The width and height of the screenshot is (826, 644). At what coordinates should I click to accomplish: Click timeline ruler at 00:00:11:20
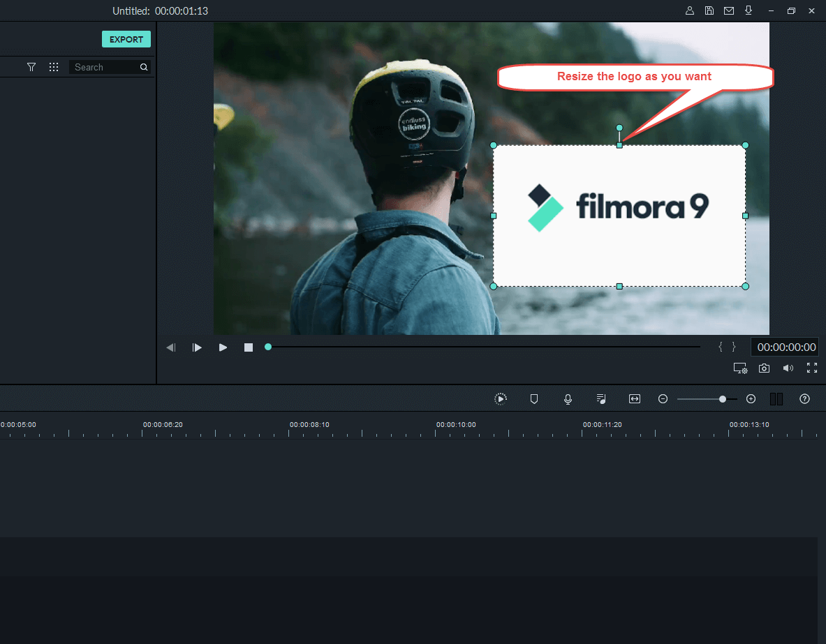[603, 424]
